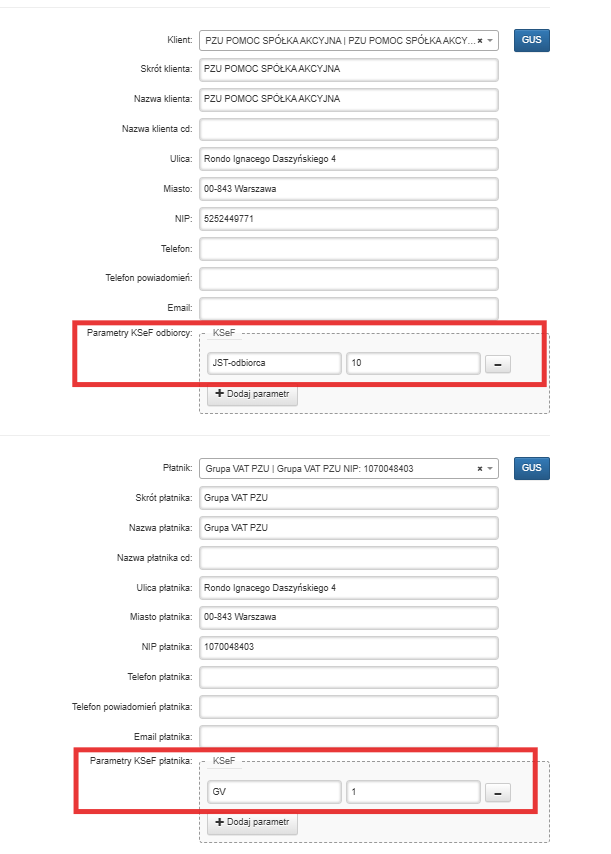Focus the NIP płatnika field
The image size is (611, 854).
click(x=348, y=647)
